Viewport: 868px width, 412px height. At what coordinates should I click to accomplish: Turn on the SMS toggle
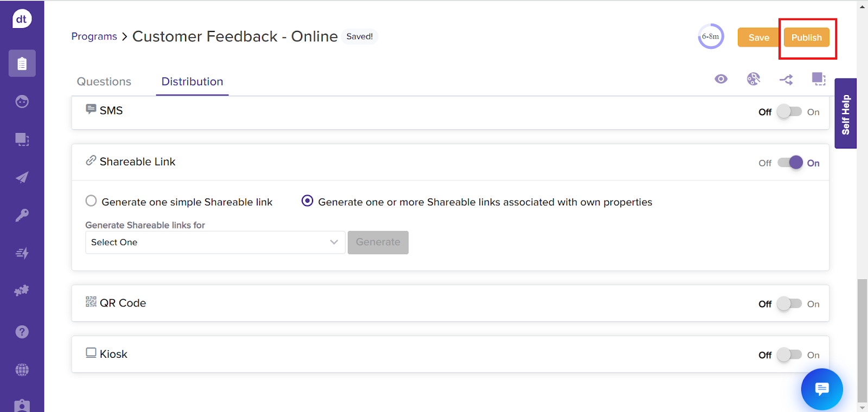789,112
